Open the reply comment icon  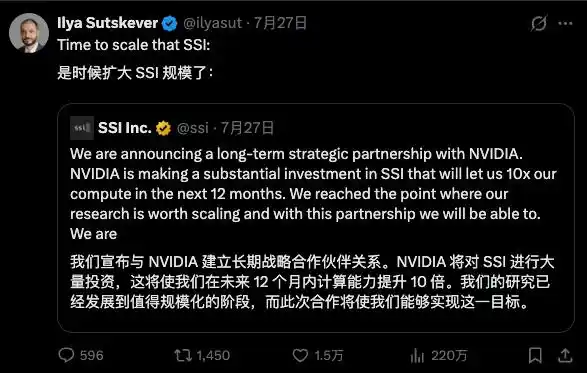[66, 355]
